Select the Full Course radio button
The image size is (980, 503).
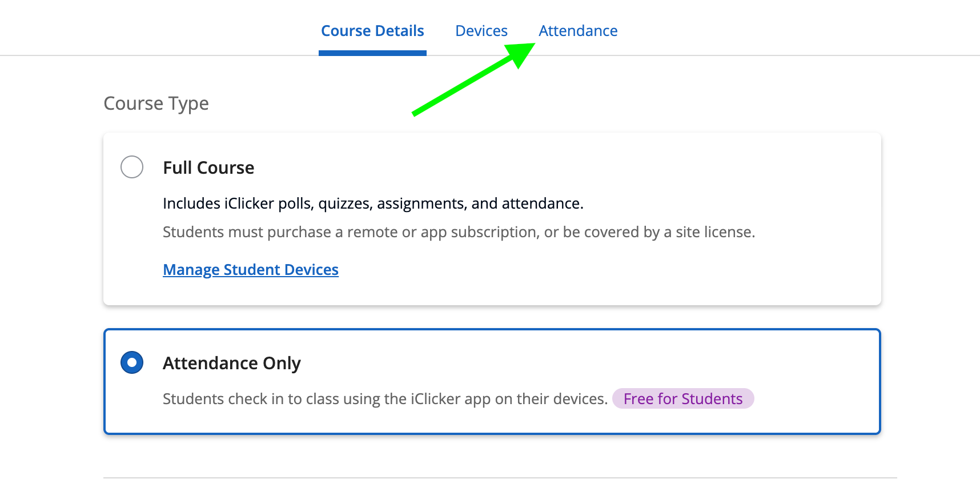pos(132,167)
